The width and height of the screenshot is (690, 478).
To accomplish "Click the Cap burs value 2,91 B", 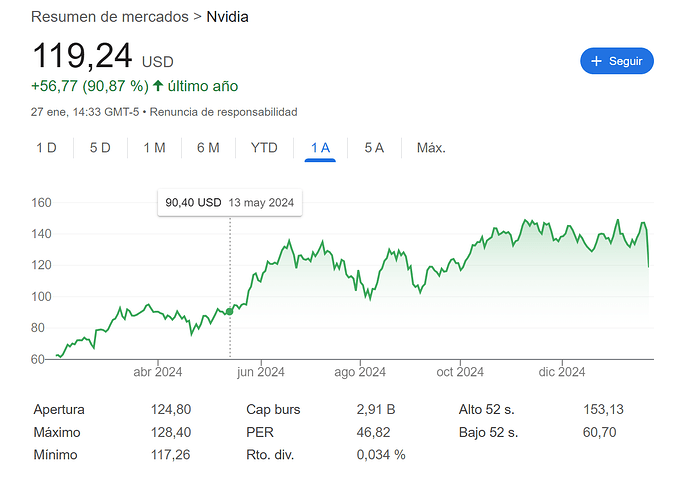I will (x=376, y=409).
